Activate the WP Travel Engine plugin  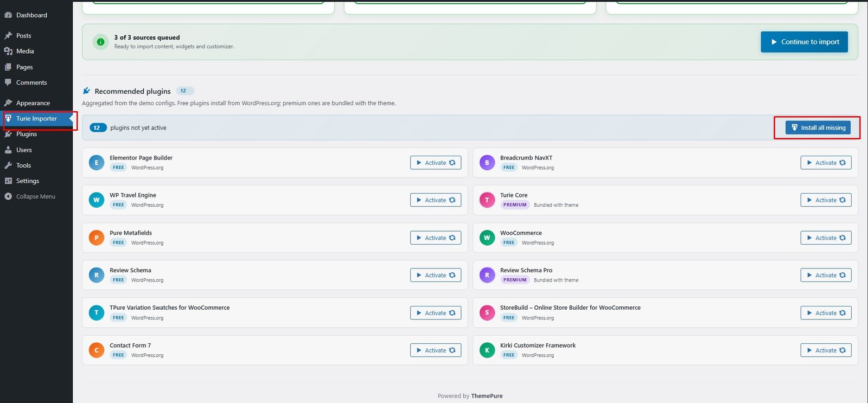pyautogui.click(x=436, y=200)
